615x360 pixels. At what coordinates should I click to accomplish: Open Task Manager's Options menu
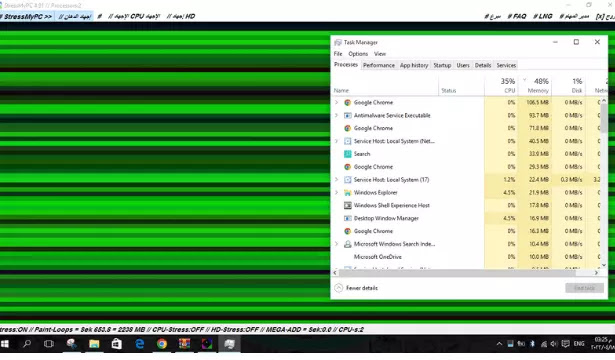tap(358, 54)
